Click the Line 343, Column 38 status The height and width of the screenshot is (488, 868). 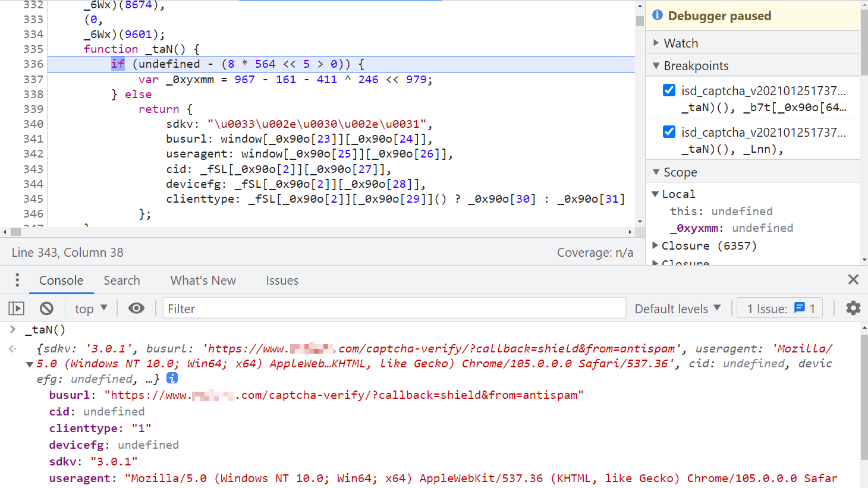[x=68, y=252]
